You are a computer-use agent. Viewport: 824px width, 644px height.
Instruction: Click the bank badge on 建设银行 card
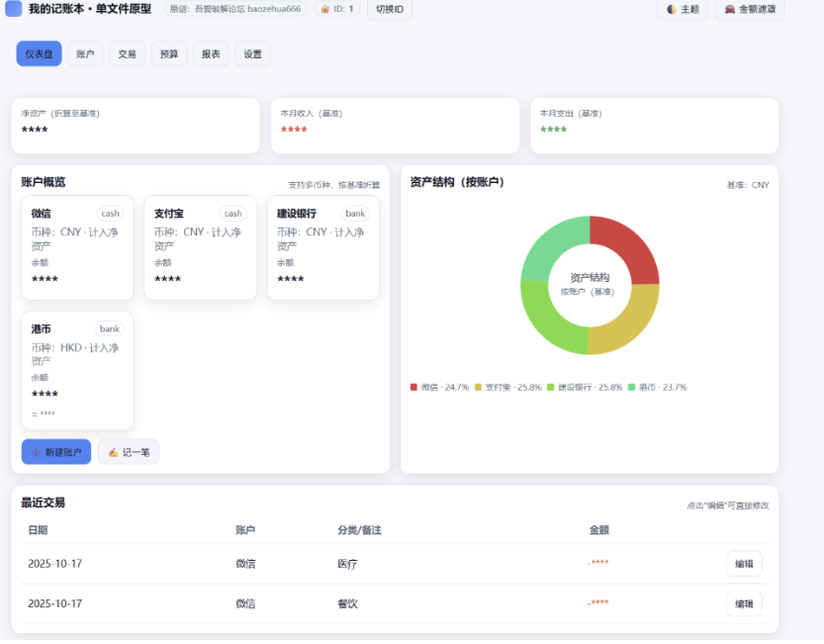click(354, 213)
